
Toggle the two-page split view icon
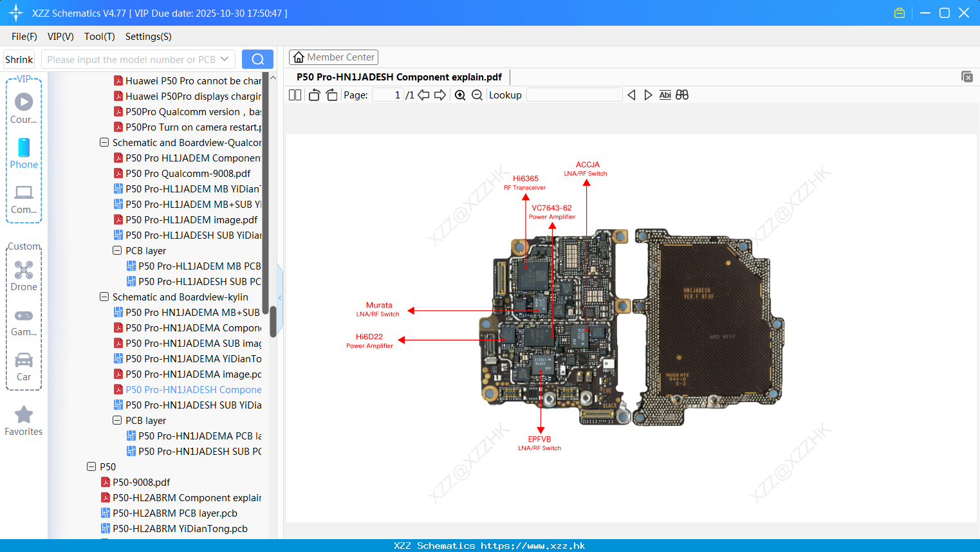[x=295, y=95]
